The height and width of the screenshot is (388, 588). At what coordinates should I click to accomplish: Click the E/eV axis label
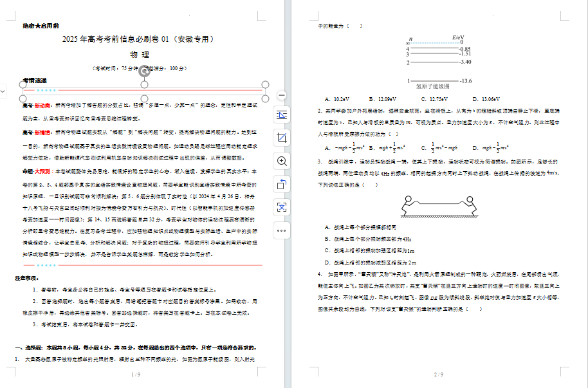[458, 37]
